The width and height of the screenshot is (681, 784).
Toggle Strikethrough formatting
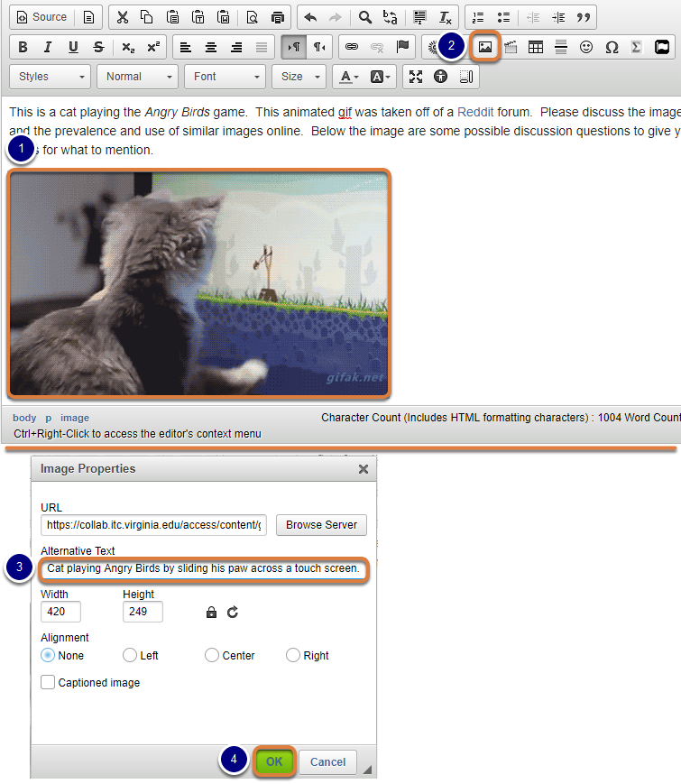click(98, 47)
